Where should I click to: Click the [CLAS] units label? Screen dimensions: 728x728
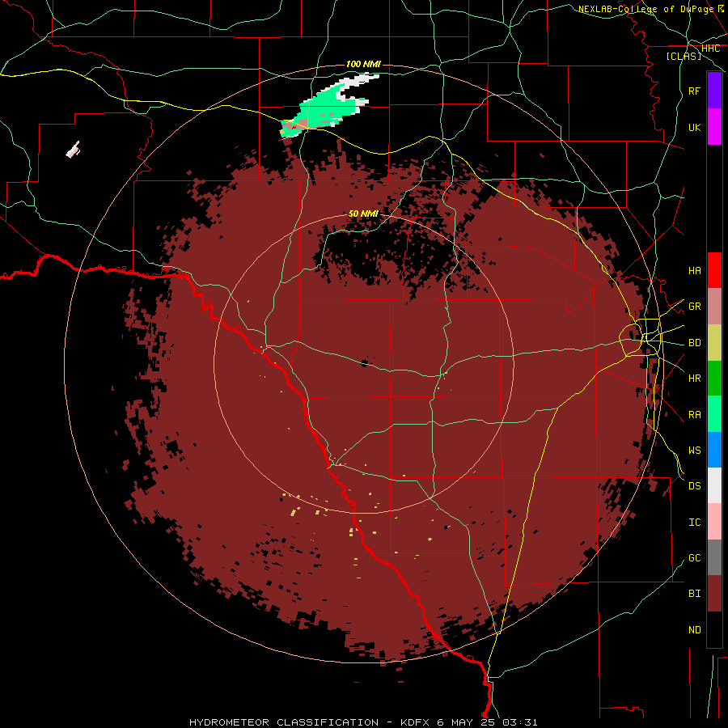coord(684,56)
